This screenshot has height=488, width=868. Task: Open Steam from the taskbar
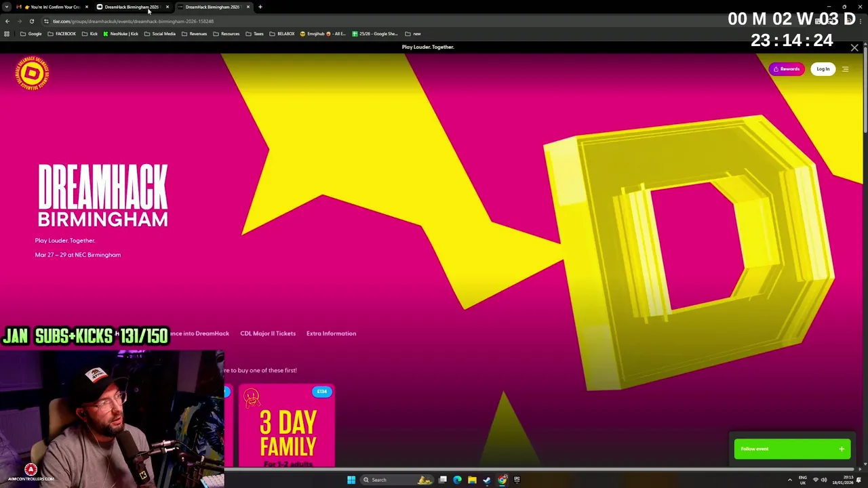[487, 480]
